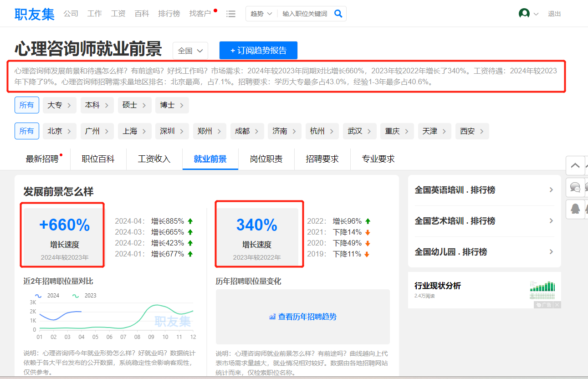Expand the 济南 city filter
Viewport: 588px width, 379px height.
point(284,131)
